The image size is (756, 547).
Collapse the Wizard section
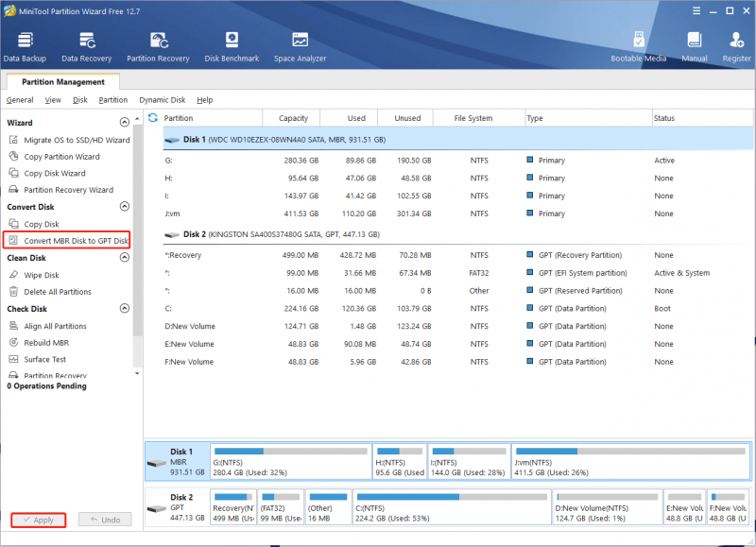click(125, 122)
